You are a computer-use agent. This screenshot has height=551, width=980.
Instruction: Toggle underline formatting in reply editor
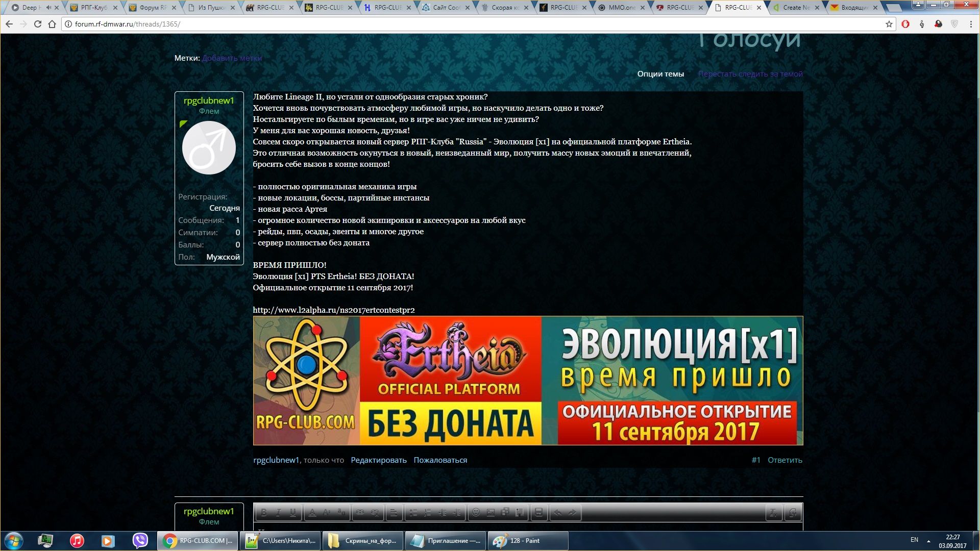(x=293, y=513)
